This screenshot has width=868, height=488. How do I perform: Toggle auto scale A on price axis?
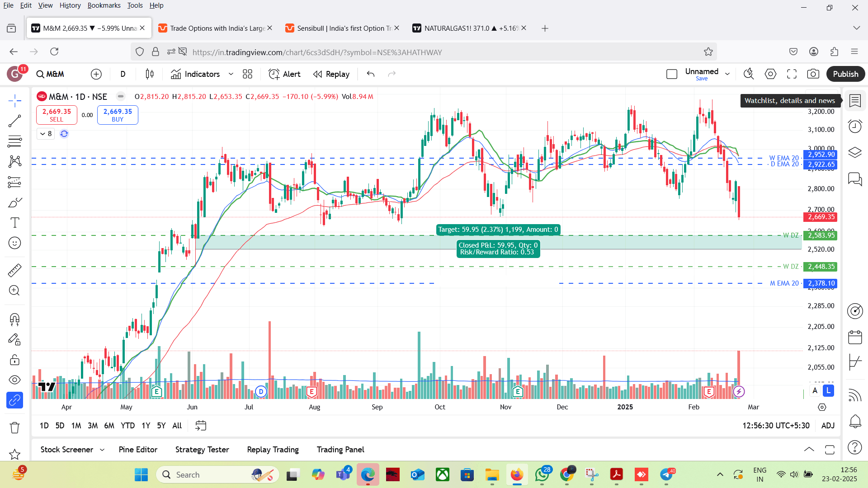[x=815, y=391]
